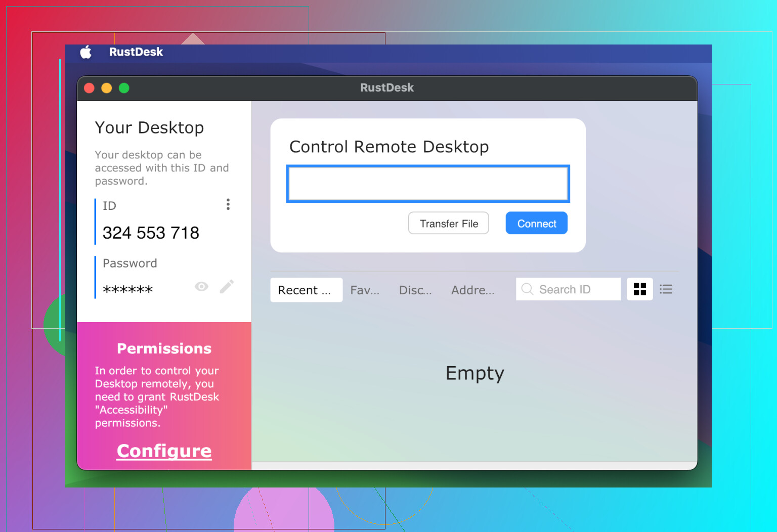
Task: Click the ID number 324 553 718
Action: coord(151,233)
